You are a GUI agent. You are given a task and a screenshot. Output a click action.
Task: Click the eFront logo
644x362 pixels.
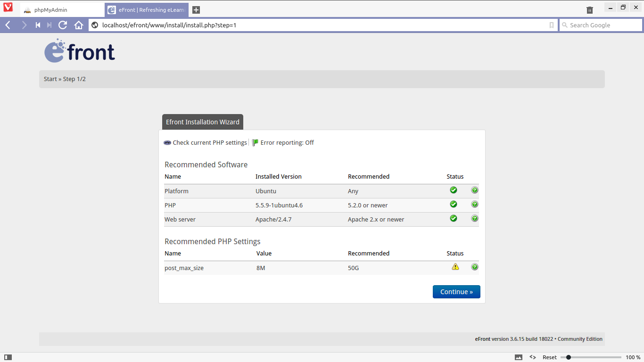coord(80,50)
